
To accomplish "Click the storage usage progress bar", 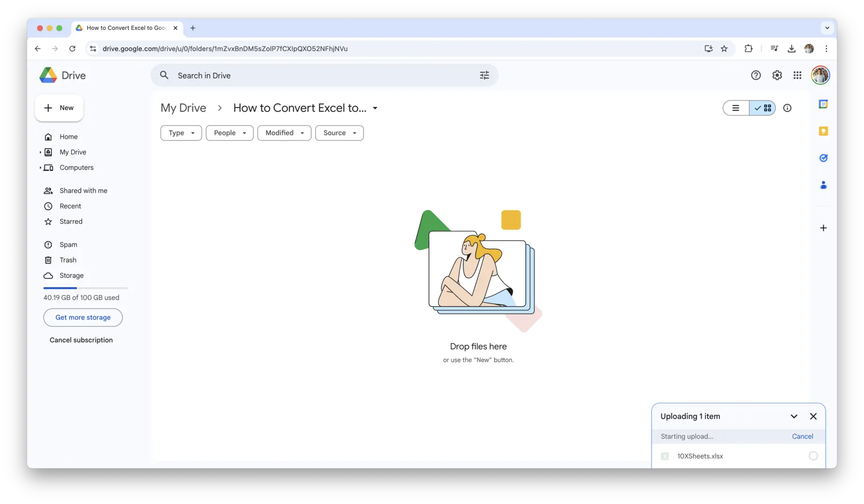I will click(85, 288).
